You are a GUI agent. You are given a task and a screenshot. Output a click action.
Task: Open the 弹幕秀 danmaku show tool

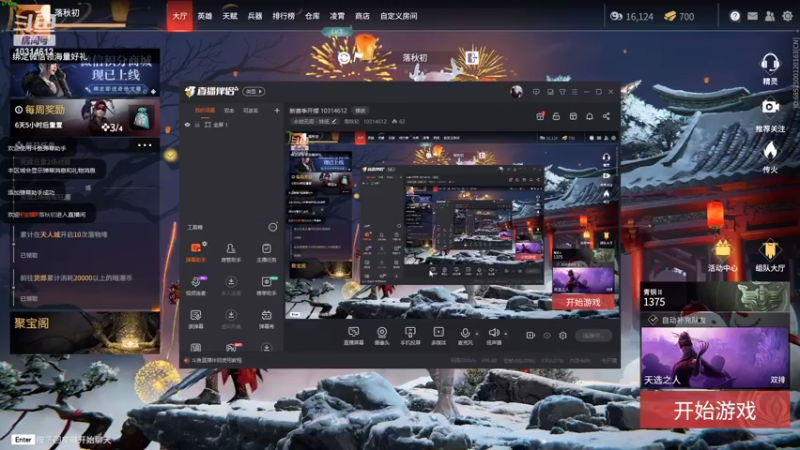(266, 319)
